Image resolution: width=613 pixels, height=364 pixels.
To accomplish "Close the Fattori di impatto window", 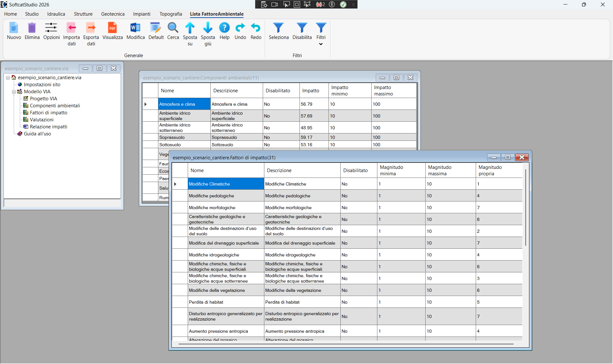I will pos(522,157).
